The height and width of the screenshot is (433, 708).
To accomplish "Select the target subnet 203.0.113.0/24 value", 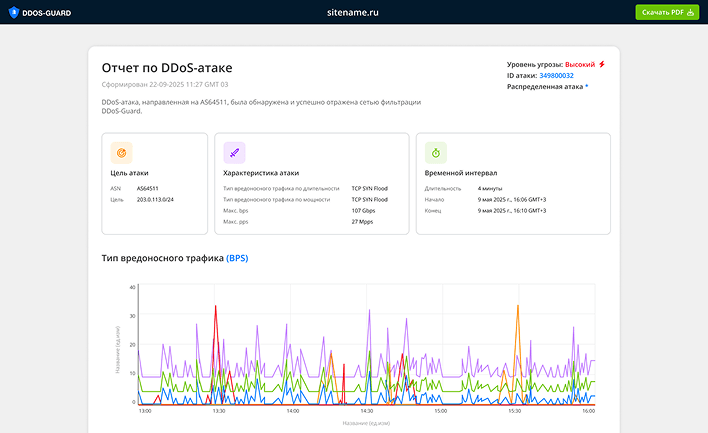I will point(155,199).
